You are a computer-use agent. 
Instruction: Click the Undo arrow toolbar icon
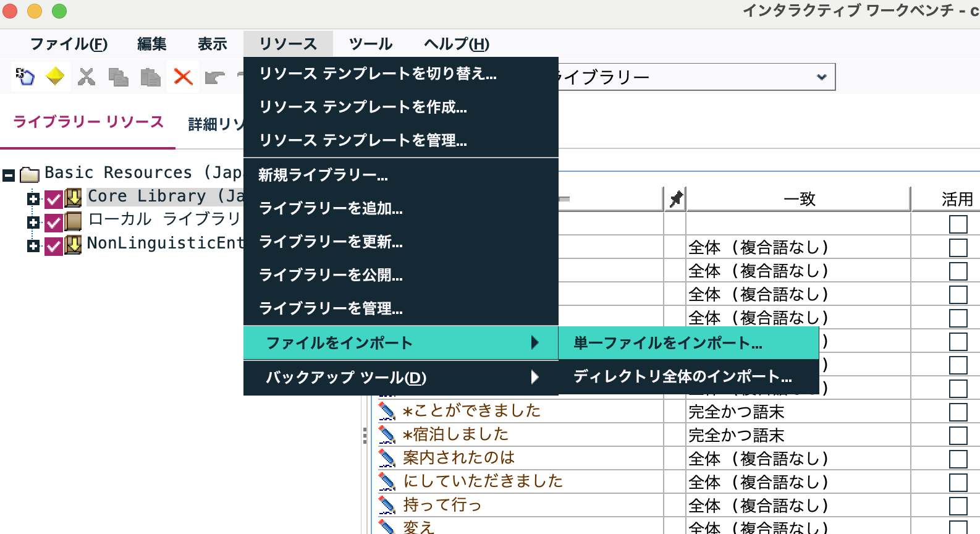pos(215,77)
